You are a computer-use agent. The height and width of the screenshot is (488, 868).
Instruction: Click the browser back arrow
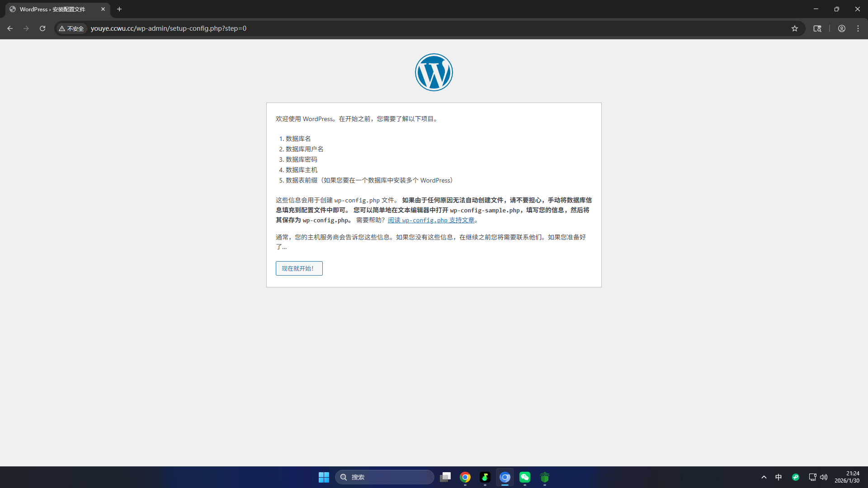click(x=10, y=28)
